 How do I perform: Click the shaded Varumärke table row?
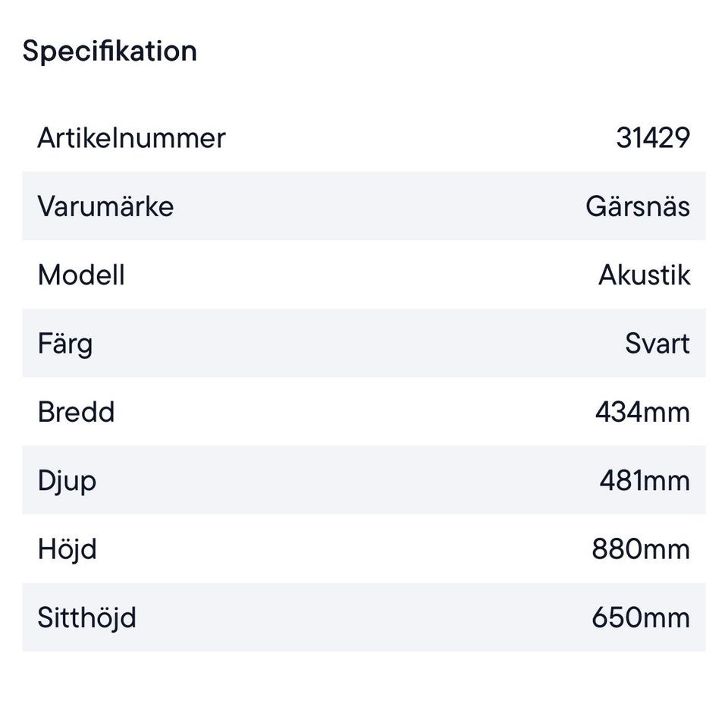coord(364,206)
